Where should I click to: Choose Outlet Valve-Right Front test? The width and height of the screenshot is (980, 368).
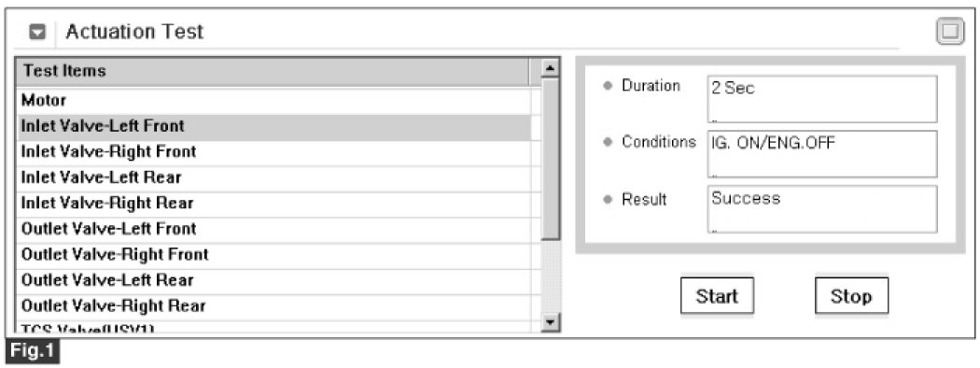(x=273, y=255)
